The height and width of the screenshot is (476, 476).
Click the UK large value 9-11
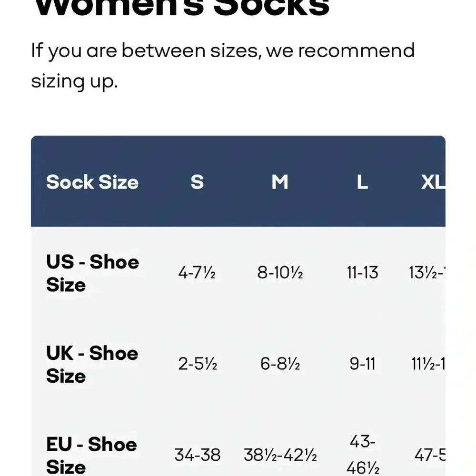point(362,363)
